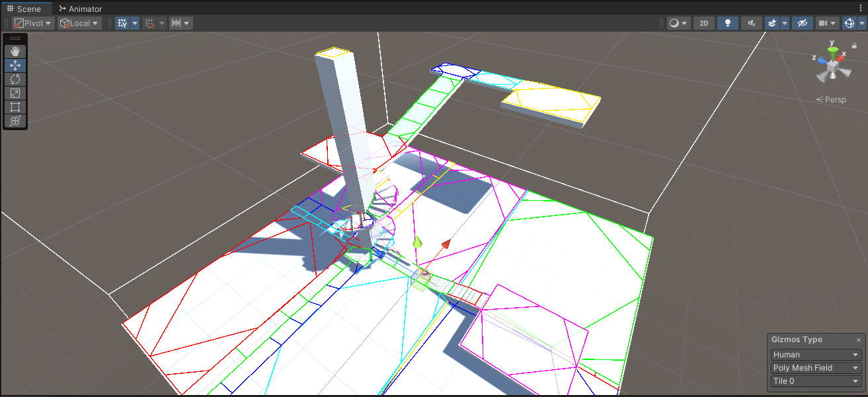The image size is (868, 397).
Task: Select the Hand view tool
Action: [x=15, y=52]
